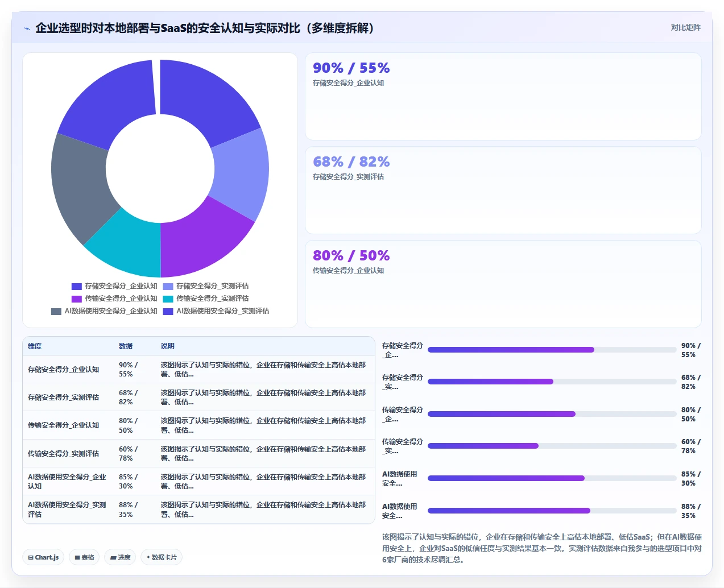This screenshot has height=588, width=724.
Task: Select the 68% / 82% data card
Action: click(x=503, y=191)
